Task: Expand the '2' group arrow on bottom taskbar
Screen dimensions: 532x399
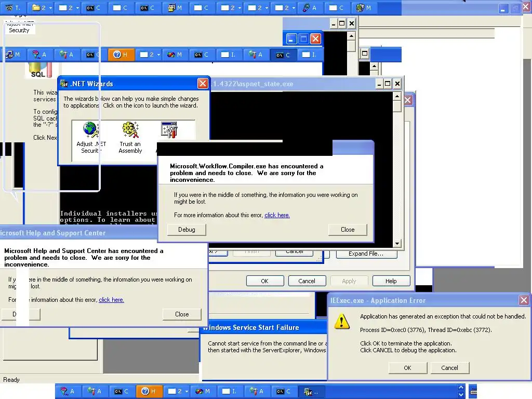Action: [187, 392]
